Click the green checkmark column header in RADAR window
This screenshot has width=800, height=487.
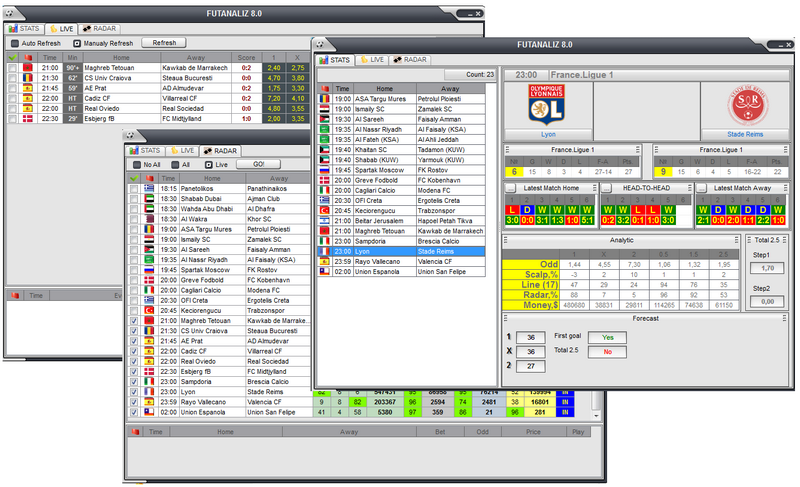(134, 178)
